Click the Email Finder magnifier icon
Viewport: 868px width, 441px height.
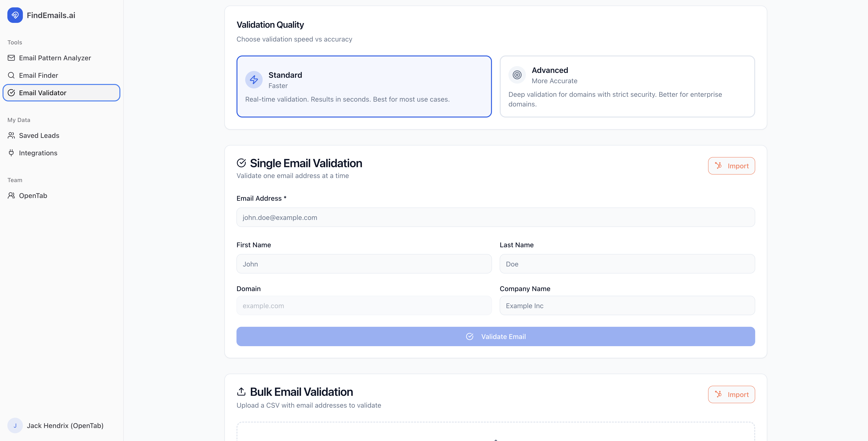click(11, 75)
